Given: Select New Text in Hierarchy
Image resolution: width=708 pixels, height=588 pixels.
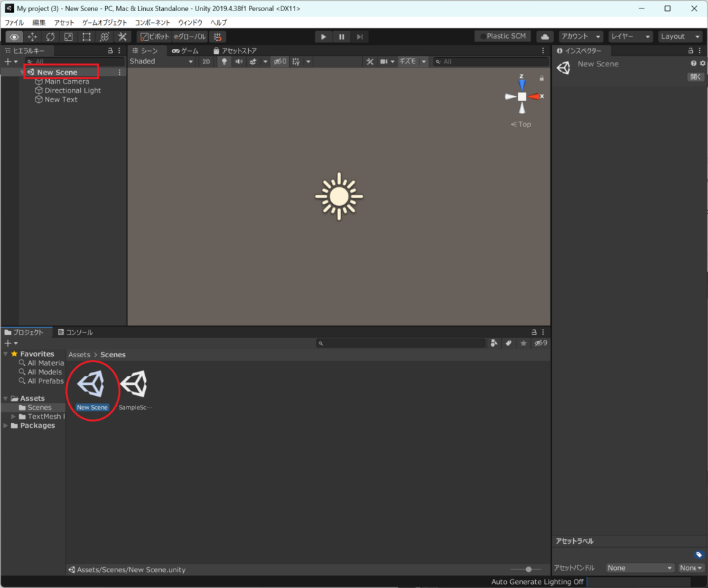Looking at the screenshot, I should (x=61, y=99).
